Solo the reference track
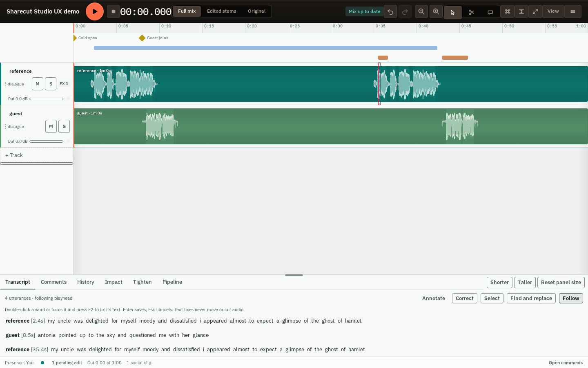Image resolution: width=588 pixels, height=368 pixels. [51, 84]
